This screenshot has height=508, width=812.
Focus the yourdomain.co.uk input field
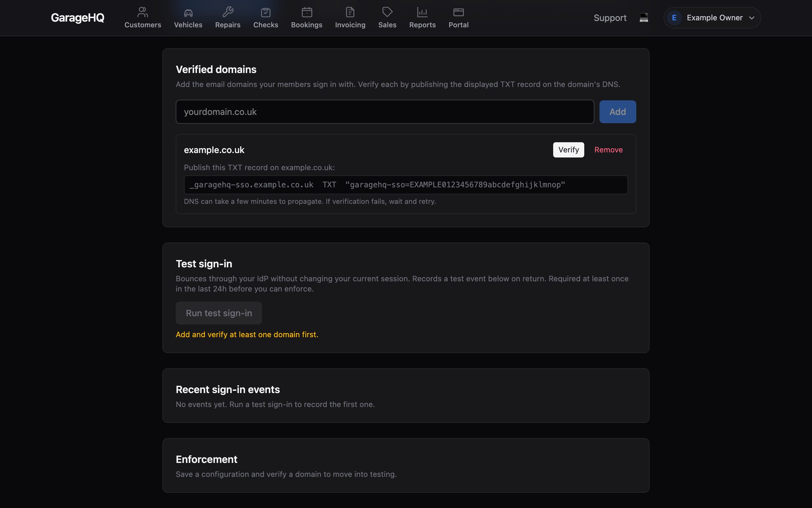click(x=385, y=112)
